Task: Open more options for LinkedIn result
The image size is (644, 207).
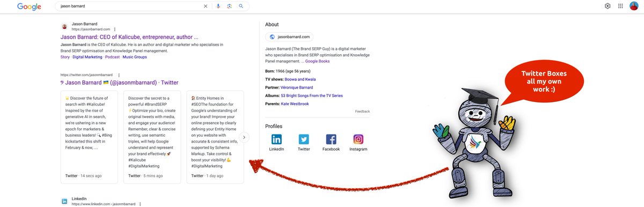Action: pos(140,204)
